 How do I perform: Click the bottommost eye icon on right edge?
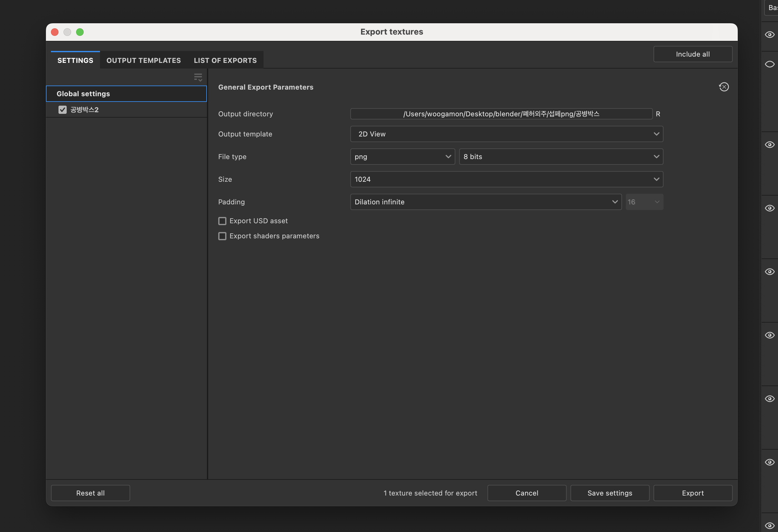pyautogui.click(x=769, y=525)
